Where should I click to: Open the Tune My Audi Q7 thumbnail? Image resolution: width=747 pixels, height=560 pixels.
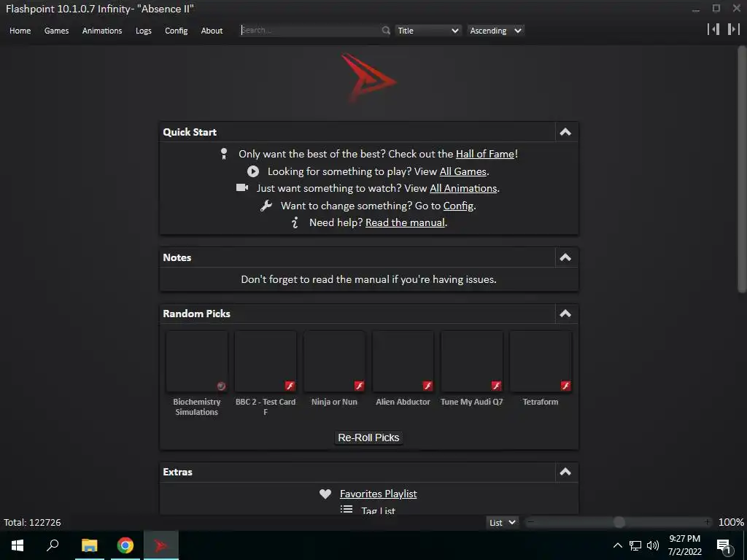(472, 362)
